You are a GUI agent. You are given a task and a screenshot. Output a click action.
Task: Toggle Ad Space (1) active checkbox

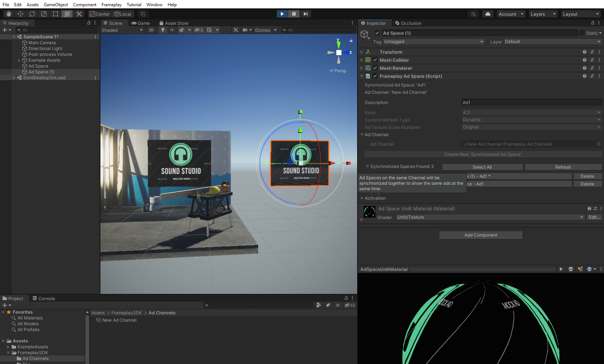[377, 33]
